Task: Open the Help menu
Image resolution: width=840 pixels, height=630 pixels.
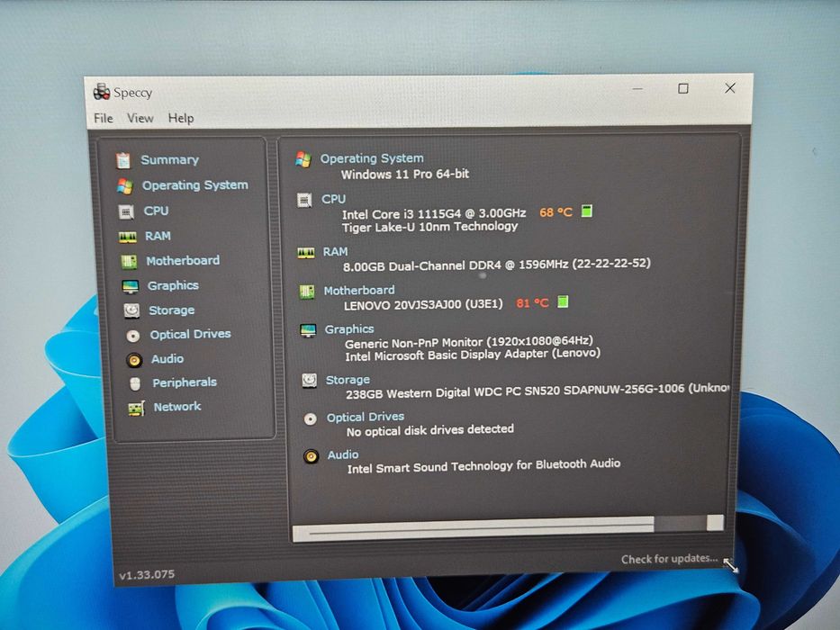Action: point(181,119)
